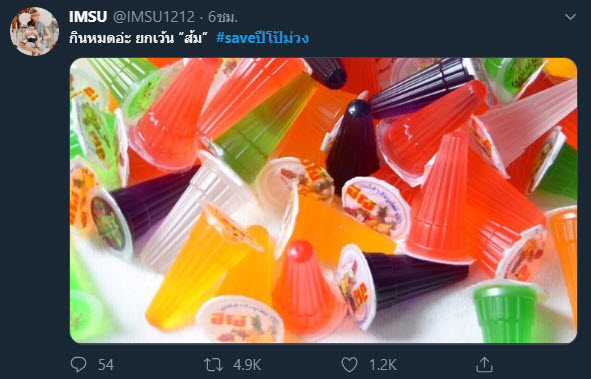591x379 pixels.
Task: Follow the #saveปีโป้ม่วง hashtag link
Action: pos(263,38)
